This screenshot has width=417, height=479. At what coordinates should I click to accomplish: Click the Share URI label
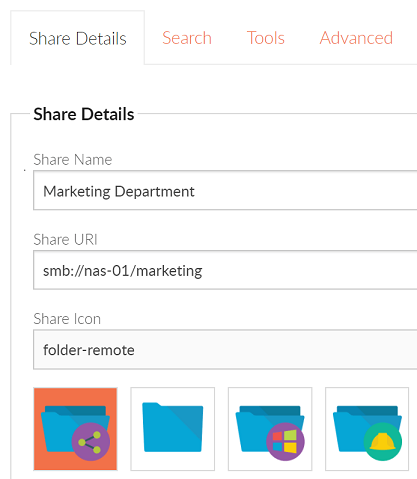click(x=65, y=239)
